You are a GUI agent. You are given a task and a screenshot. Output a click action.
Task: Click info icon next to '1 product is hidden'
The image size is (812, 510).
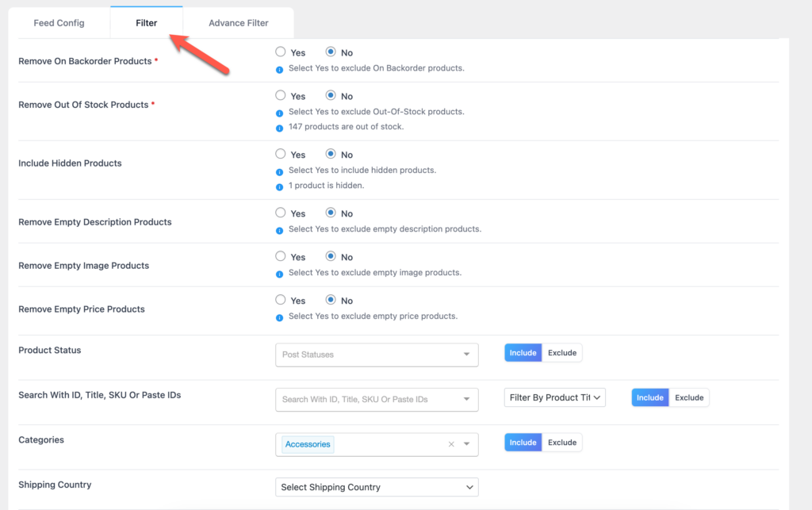click(279, 186)
